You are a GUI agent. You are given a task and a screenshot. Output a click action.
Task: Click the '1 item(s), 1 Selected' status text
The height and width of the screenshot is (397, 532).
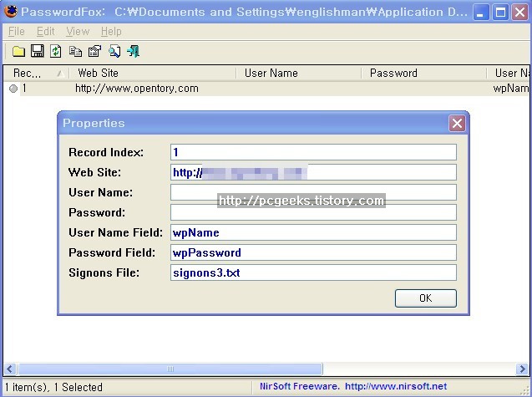tap(53, 387)
